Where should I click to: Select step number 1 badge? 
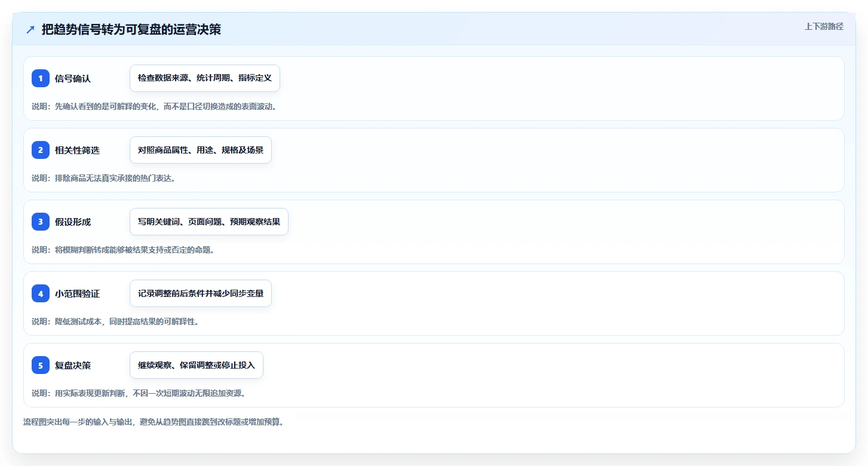pyautogui.click(x=41, y=78)
